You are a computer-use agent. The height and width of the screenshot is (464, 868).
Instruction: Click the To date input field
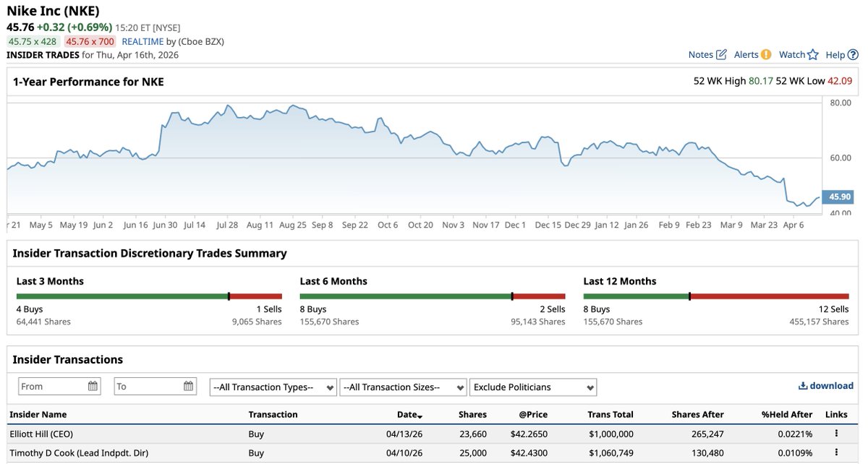[x=155, y=386]
